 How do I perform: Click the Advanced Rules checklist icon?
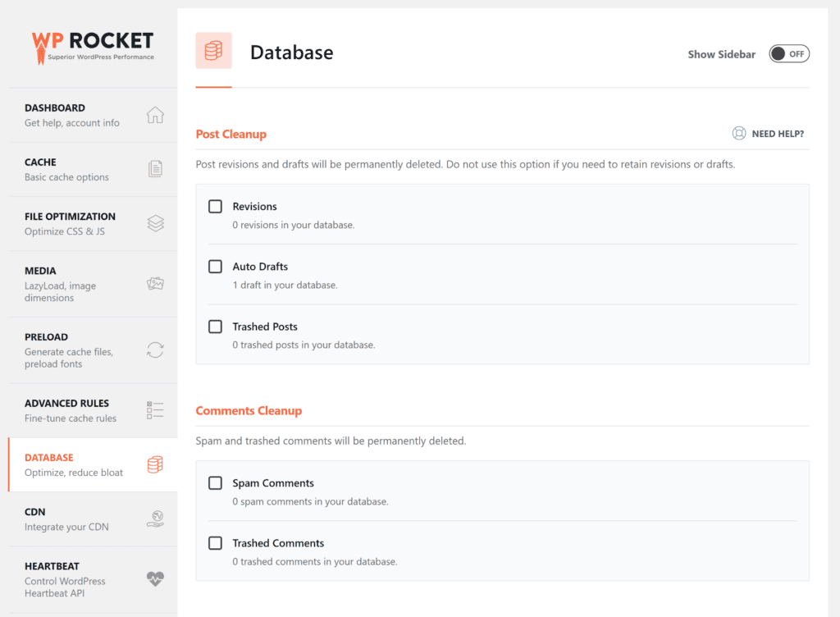point(155,410)
